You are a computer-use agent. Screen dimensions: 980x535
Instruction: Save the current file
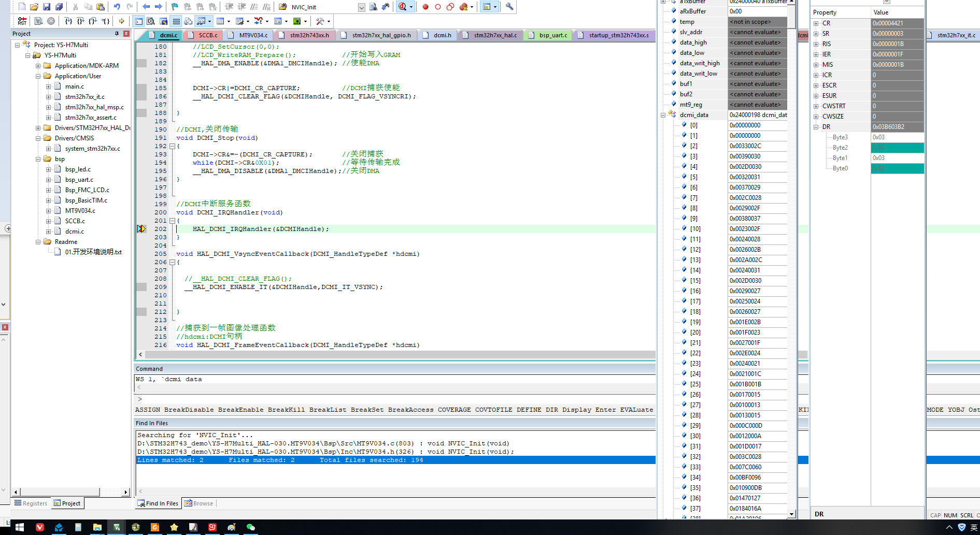(47, 7)
